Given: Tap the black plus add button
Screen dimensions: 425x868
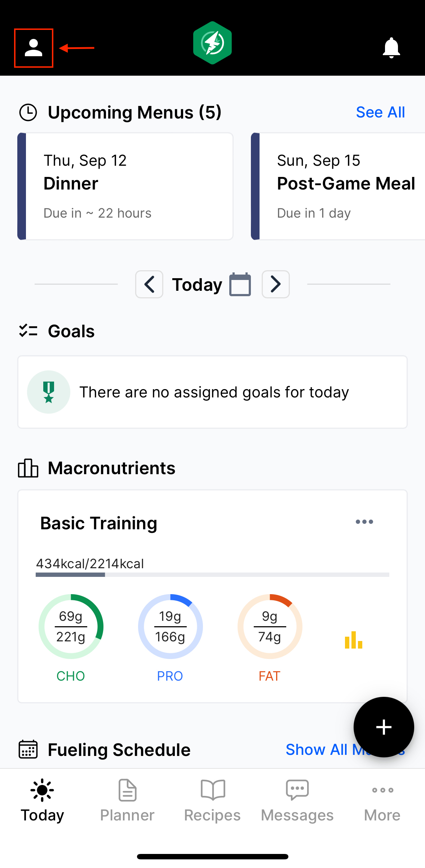Looking at the screenshot, I should 384,727.
